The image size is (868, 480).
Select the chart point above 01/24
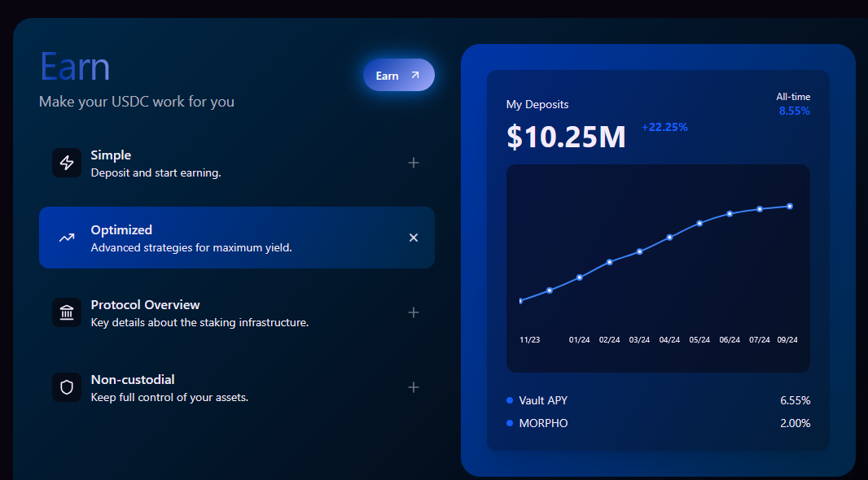(580, 277)
